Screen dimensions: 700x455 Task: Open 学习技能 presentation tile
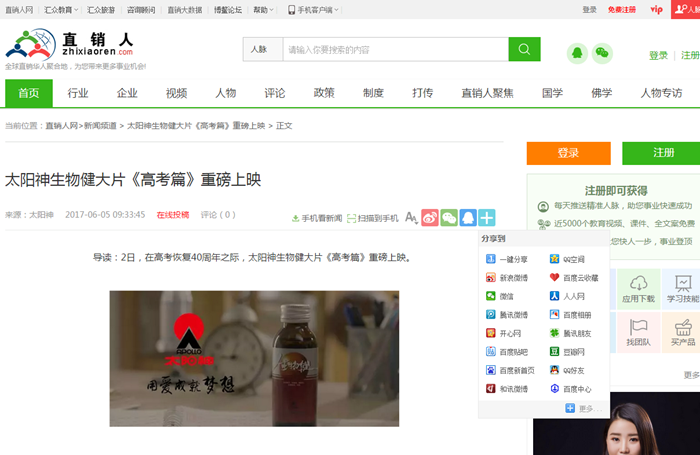[x=682, y=289]
